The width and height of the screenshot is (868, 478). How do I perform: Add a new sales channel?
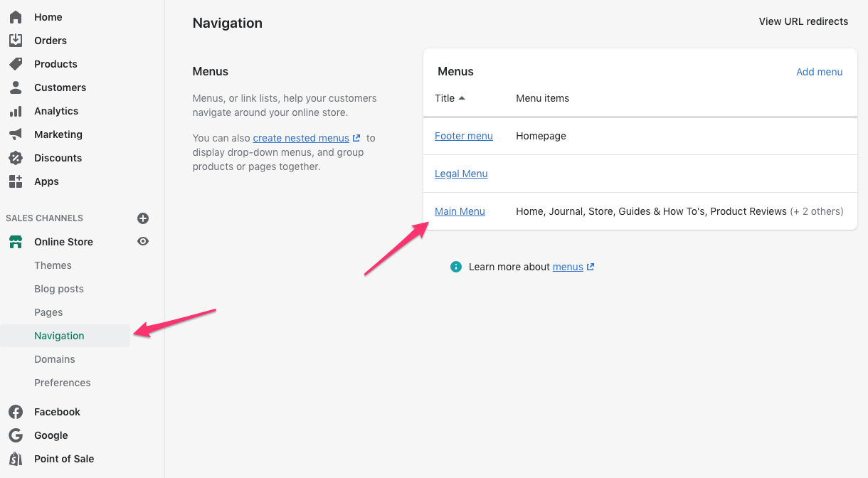pos(143,218)
